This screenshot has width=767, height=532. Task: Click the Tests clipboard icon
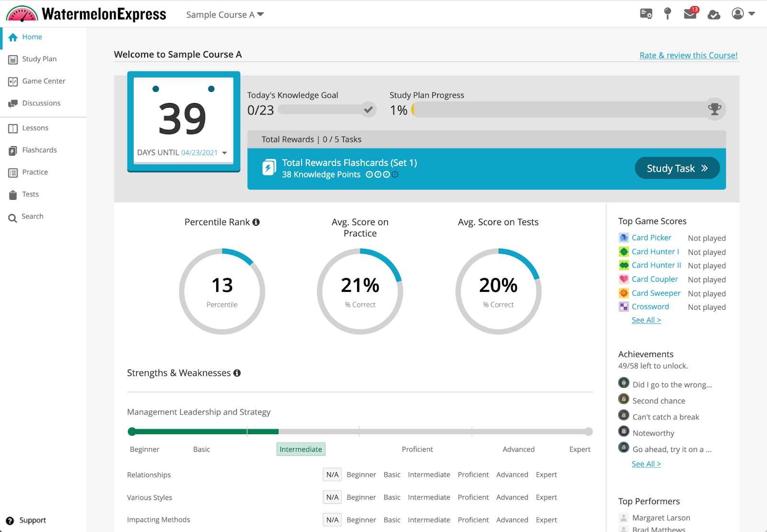[13, 195]
